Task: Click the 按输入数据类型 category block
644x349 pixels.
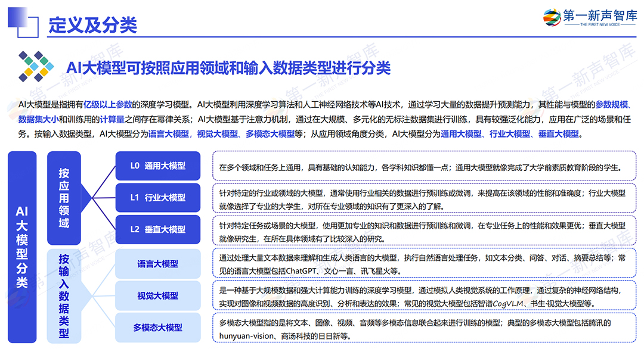Action: point(64,295)
